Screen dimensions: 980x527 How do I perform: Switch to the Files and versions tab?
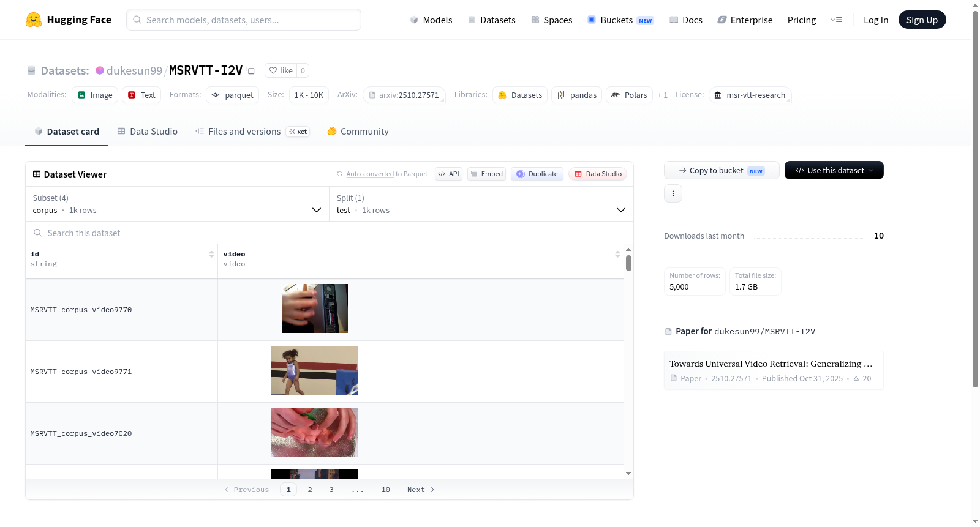click(x=252, y=132)
